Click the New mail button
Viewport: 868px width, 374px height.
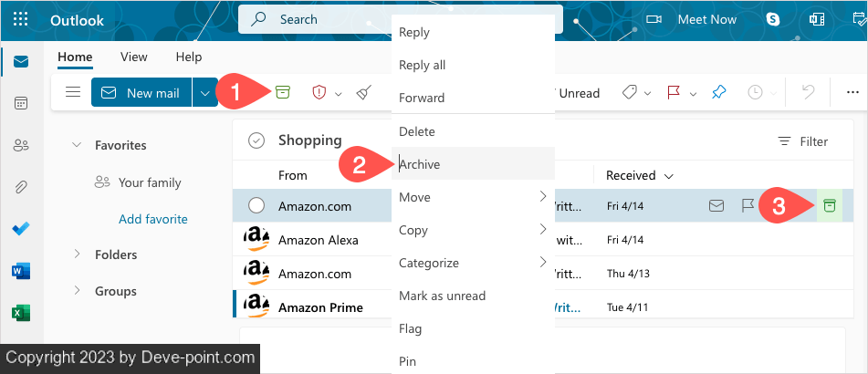(141, 92)
